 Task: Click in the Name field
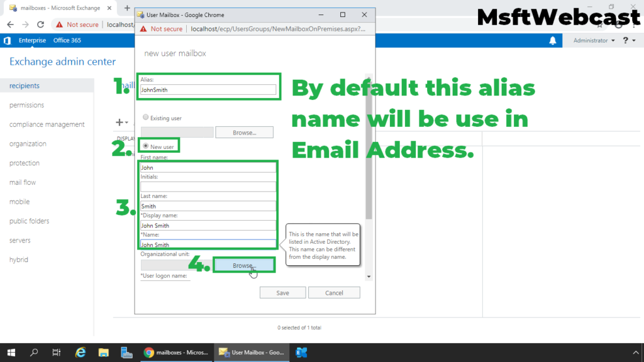click(x=208, y=244)
